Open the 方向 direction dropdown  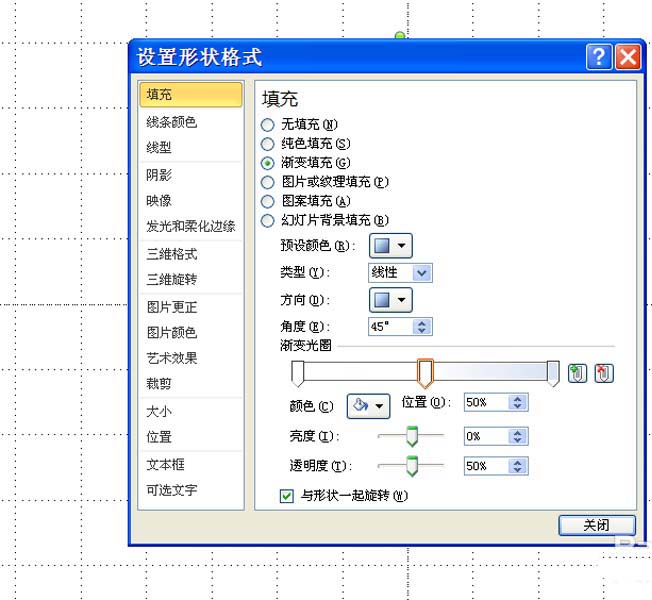(390, 299)
